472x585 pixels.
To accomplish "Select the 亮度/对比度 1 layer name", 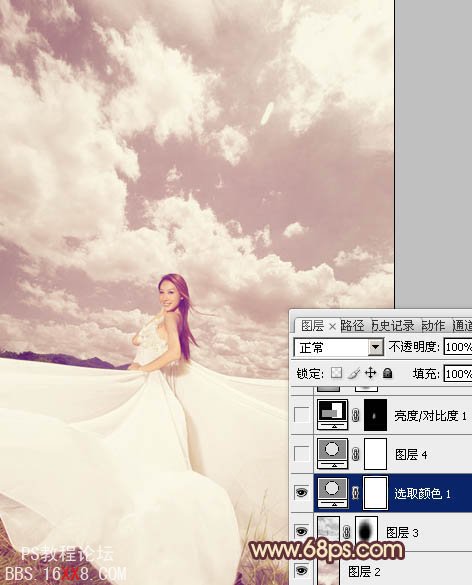I will coord(430,415).
